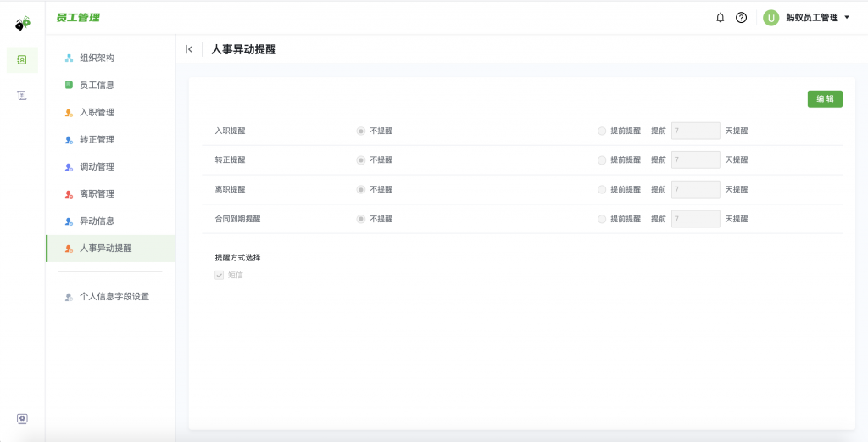The image size is (868, 442).
Task: Go to 离职管理 in the sidebar
Action: click(x=97, y=193)
